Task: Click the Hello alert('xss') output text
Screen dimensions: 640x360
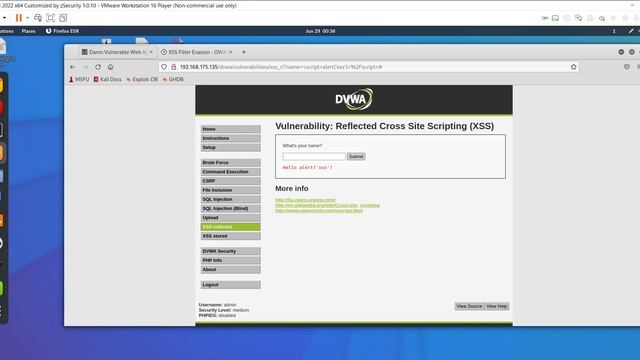Action: pyautogui.click(x=307, y=167)
